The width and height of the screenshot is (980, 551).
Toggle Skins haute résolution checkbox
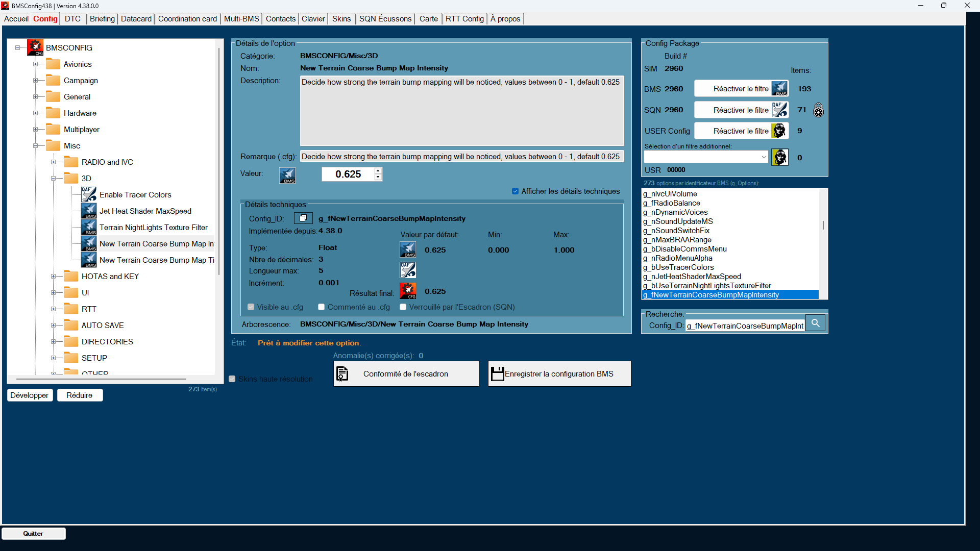coord(232,379)
